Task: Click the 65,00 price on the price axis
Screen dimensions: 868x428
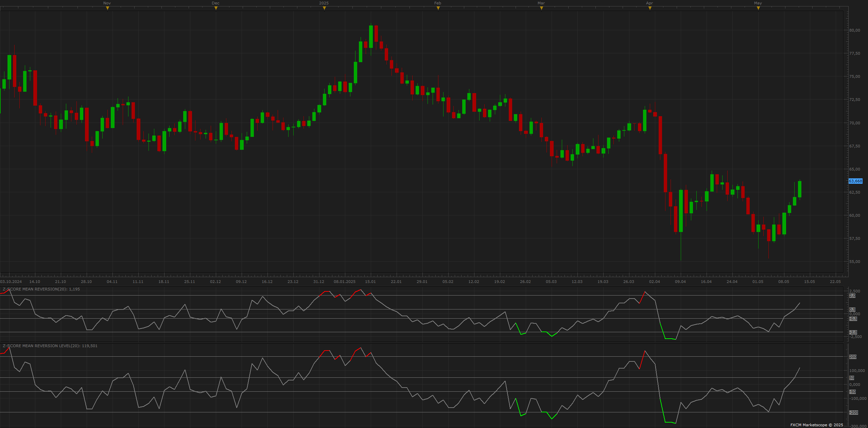Action: coord(855,169)
